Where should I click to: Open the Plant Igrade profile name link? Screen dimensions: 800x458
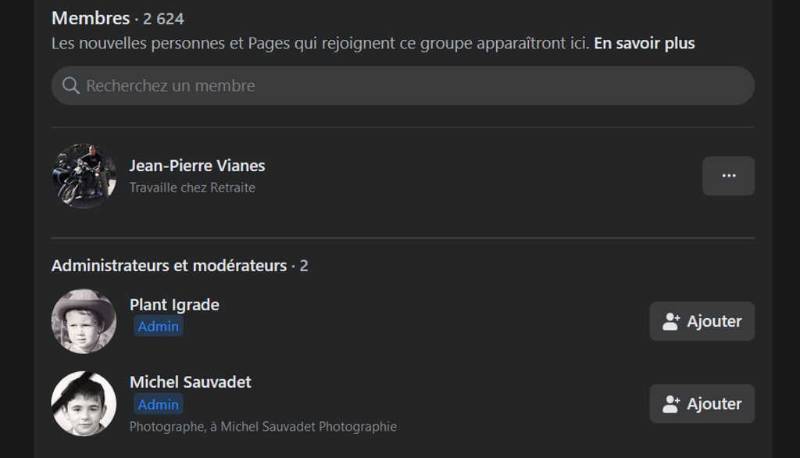[174, 305]
